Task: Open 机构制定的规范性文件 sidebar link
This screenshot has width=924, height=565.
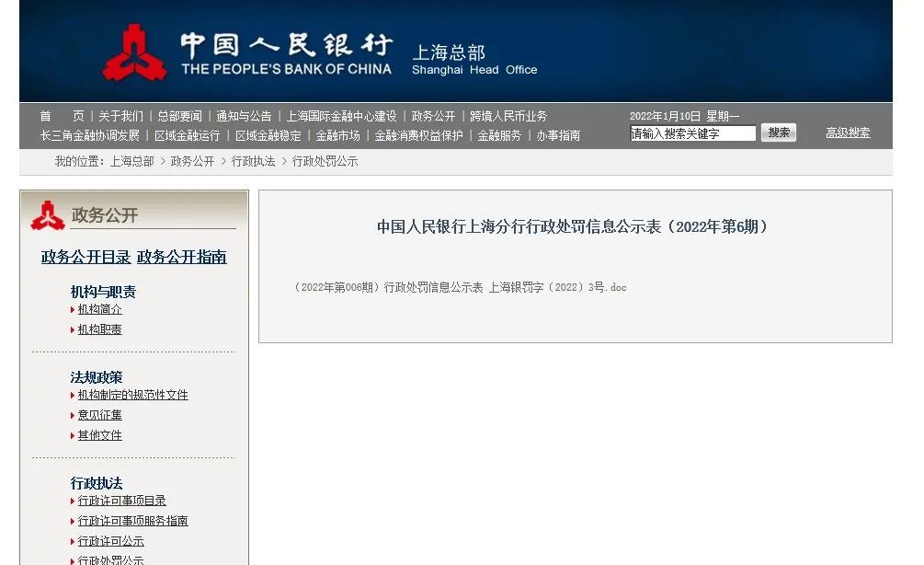Action: pyautogui.click(x=132, y=395)
